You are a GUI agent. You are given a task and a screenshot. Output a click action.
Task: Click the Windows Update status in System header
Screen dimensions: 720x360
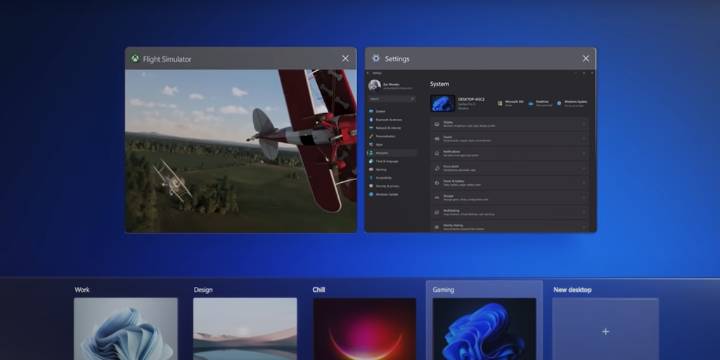[572, 103]
